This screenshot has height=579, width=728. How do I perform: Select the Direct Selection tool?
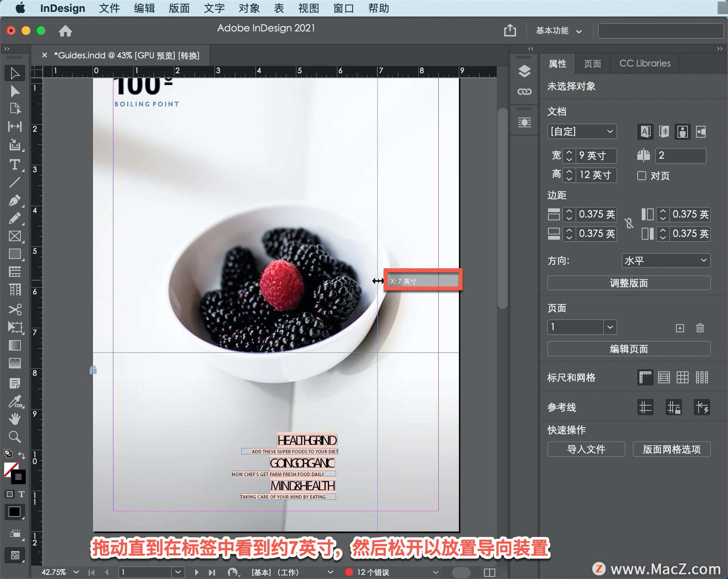tap(15, 91)
